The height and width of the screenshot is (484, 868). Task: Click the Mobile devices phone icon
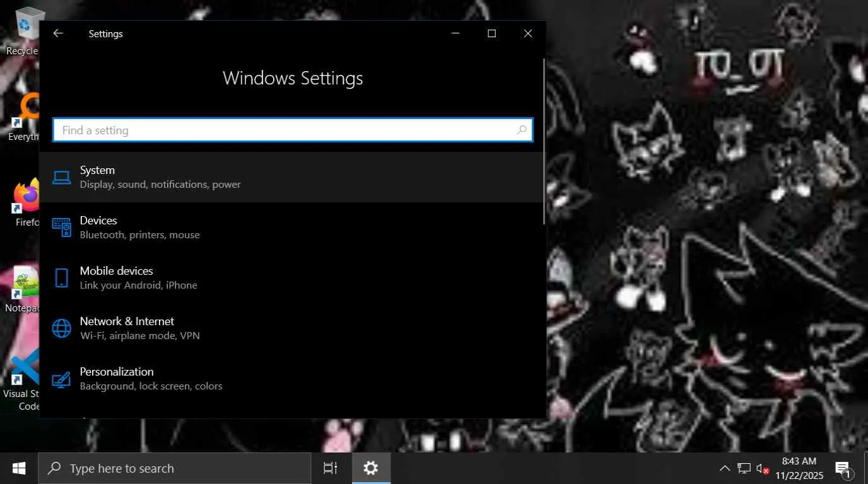point(61,278)
